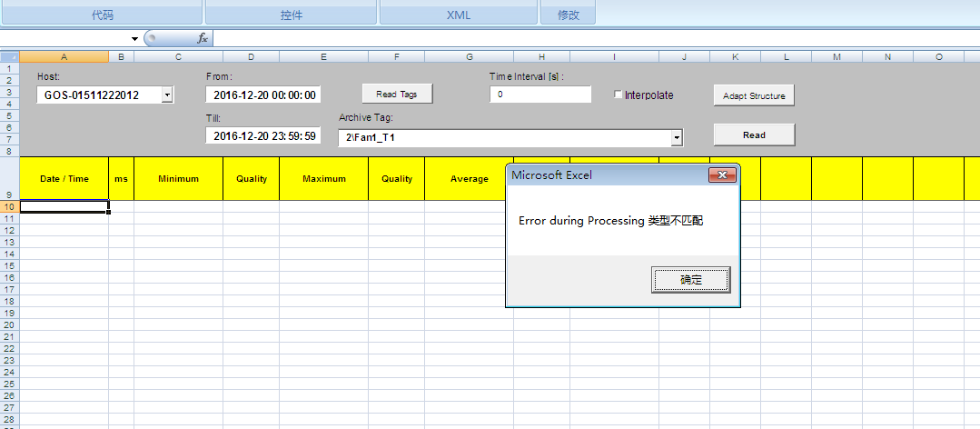This screenshot has height=429, width=980.
Task: Click the From date input field
Action: pyautogui.click(x=263, y=95)
